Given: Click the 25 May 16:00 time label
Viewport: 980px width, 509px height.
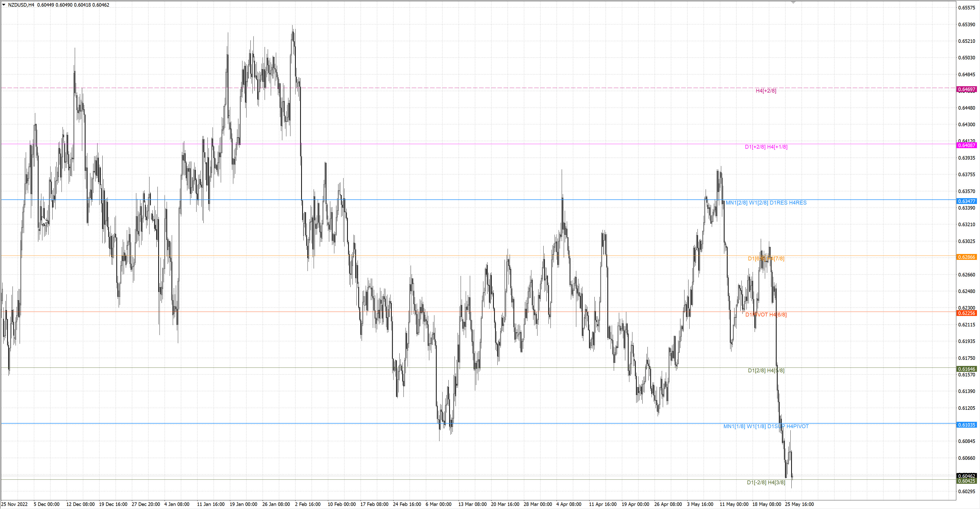Looking at the screenshot, I should coord(799,504).
